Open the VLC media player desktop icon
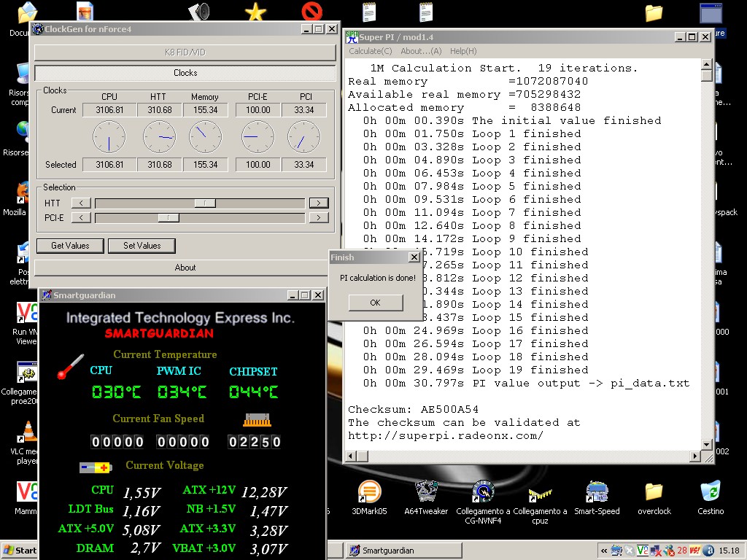The width and height of the screenshot is (747, 560). click(x=28, y=432)
